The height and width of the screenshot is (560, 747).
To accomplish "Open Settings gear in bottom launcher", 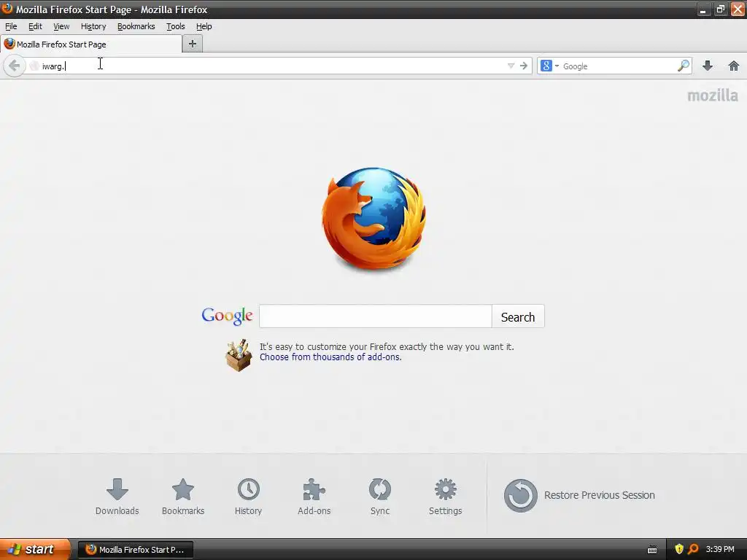I will [446, 497].
